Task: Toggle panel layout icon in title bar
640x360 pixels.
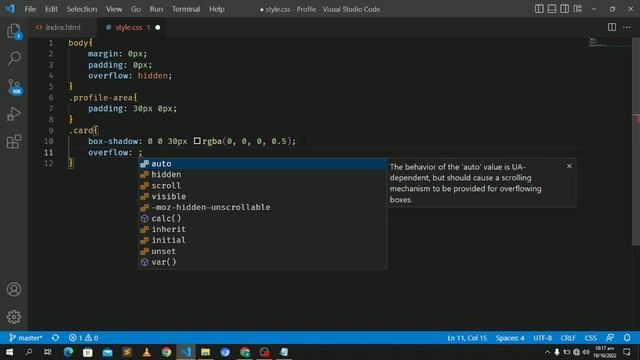Action: (x=552, y=9)
